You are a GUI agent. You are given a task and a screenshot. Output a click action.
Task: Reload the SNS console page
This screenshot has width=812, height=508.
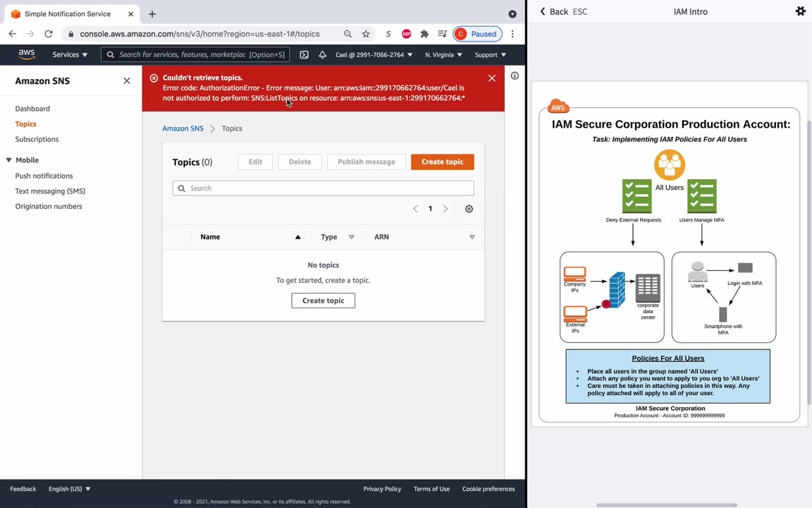point(49,34)
